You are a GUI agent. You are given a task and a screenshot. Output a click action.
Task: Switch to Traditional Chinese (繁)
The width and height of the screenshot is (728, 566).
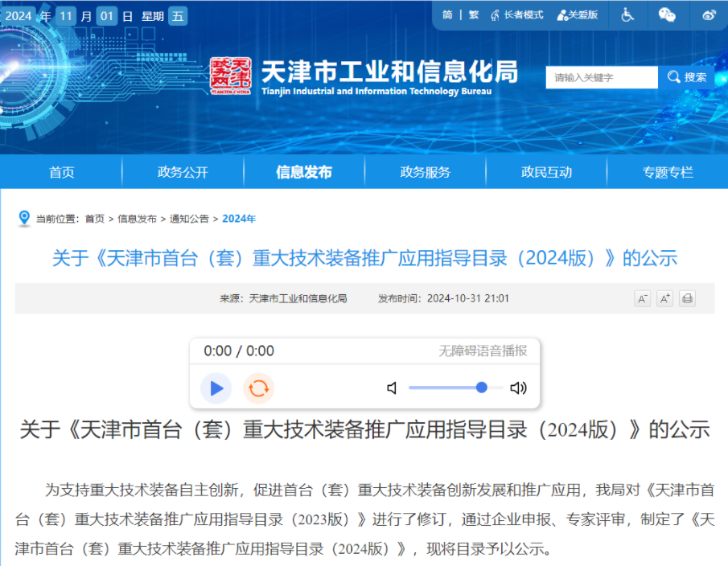[x=473, y=14]
